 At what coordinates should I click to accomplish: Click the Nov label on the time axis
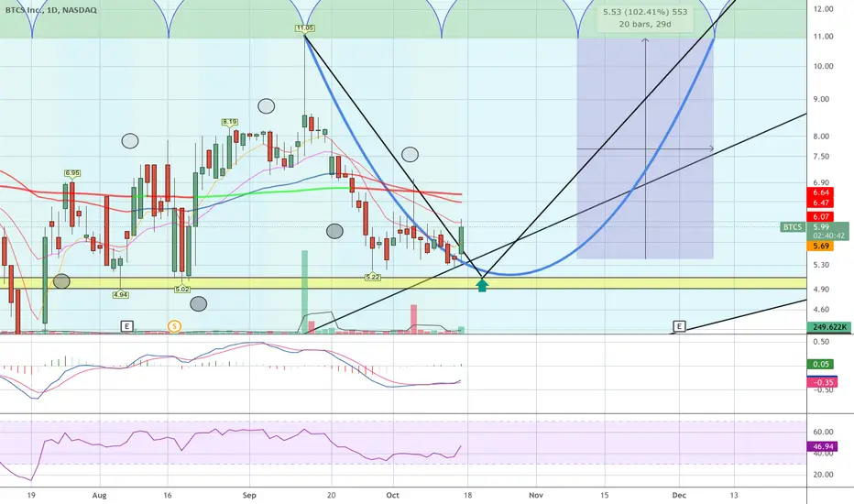coord(536,495)
